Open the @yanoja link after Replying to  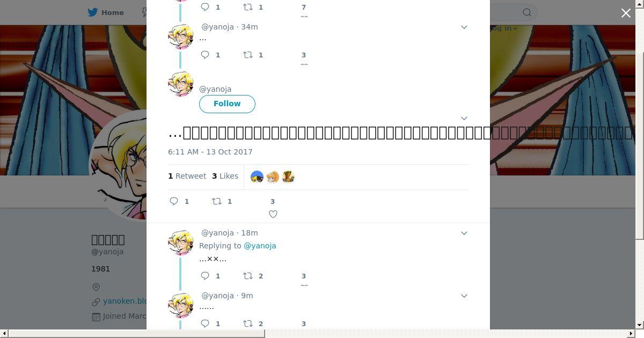point(260,246)
